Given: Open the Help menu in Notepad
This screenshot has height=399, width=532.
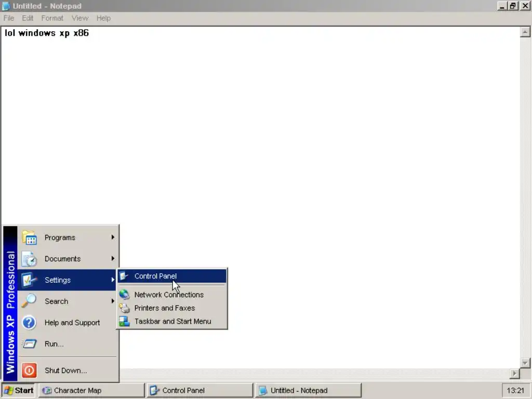Looking at the screenshot, I should click(103, 18).
